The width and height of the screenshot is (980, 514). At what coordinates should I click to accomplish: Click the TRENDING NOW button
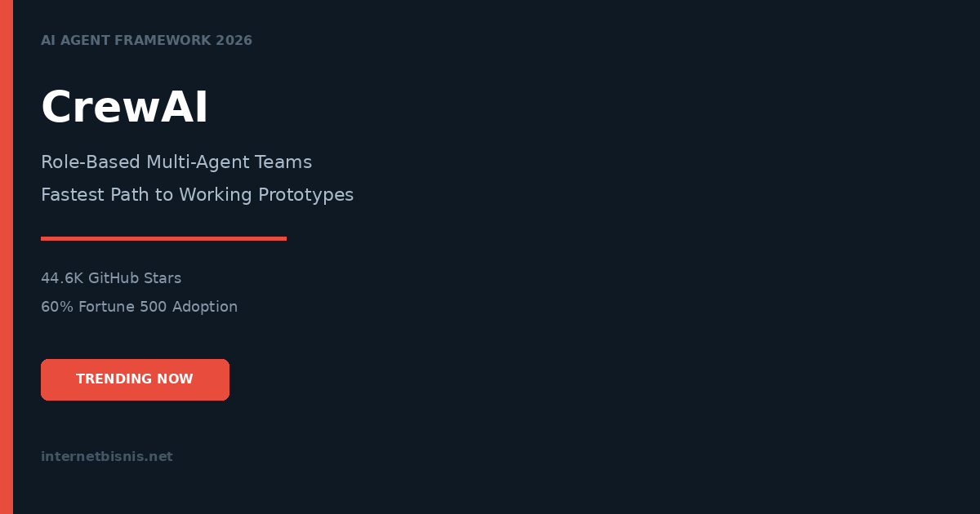135,379
